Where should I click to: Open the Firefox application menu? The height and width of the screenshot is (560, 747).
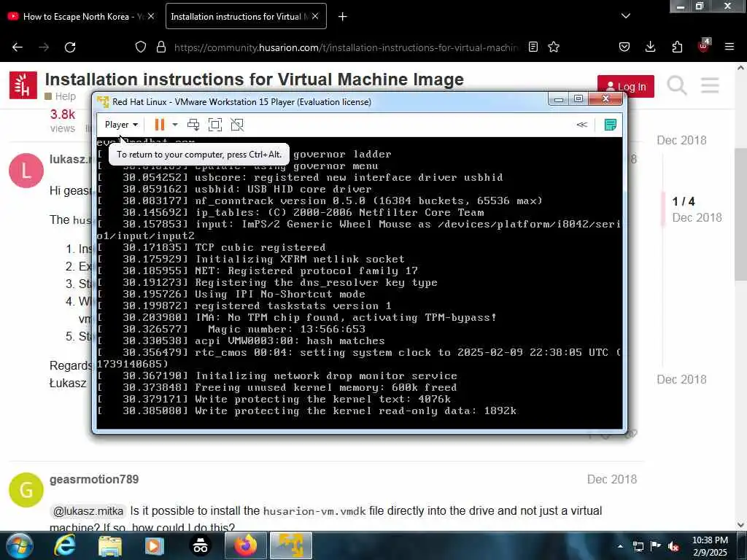(729, 47)
